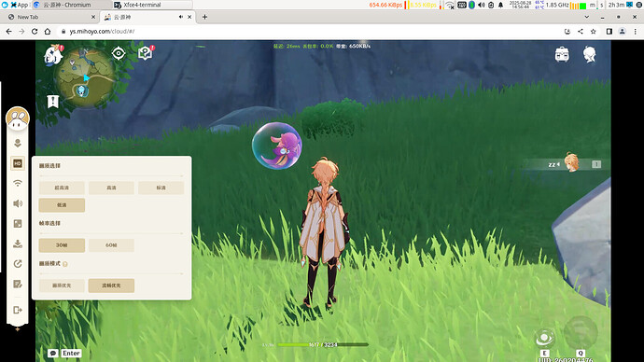The width and height of the screenshot is (644, 362).
Task: Choose the 60帧 frame rate option
Action: [x=111, y=245]
